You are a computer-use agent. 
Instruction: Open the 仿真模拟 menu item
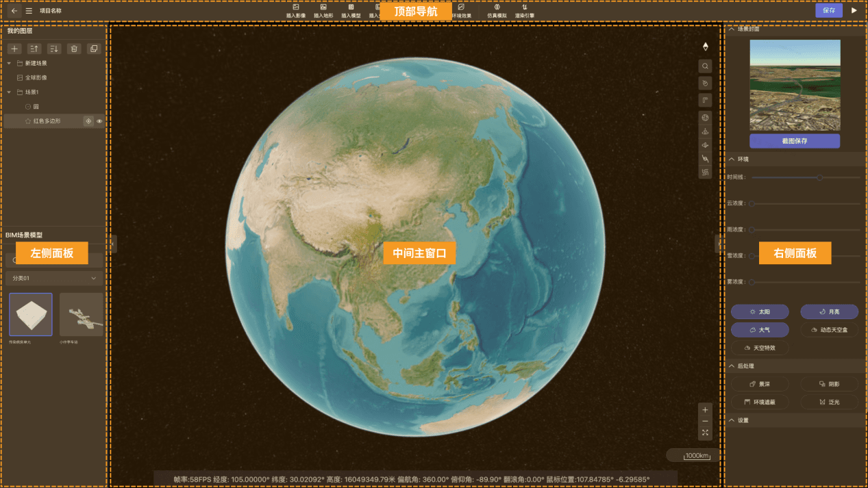click(497, 10)
